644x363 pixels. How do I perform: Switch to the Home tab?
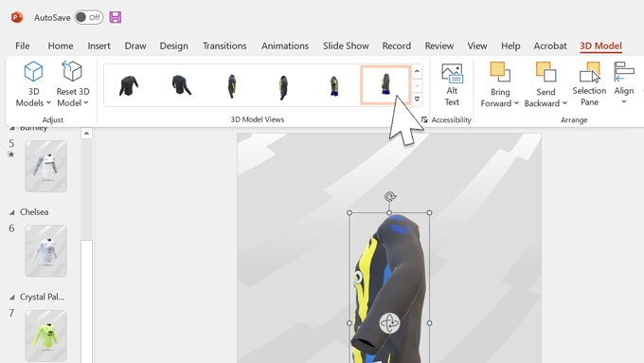[61, 45]
